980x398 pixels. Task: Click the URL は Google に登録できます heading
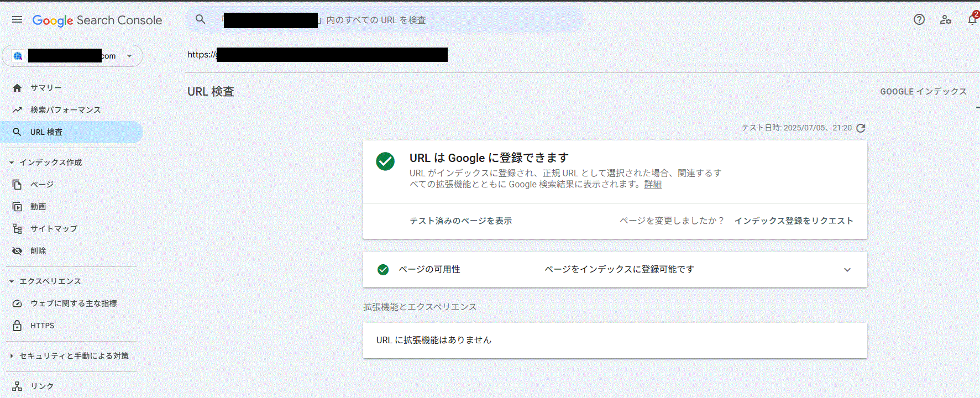tap(489, 158)
